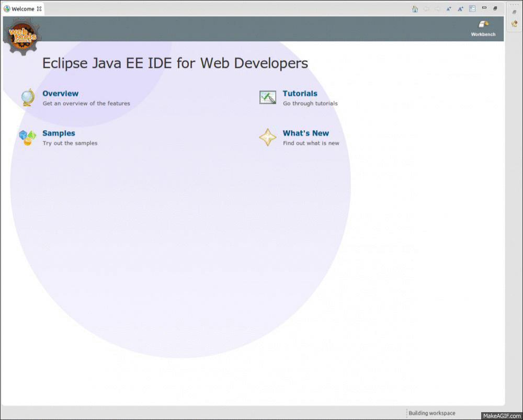Screen dimensions: 523x420
Task: Click the Overview globe icon
Action: click(28, 97)
